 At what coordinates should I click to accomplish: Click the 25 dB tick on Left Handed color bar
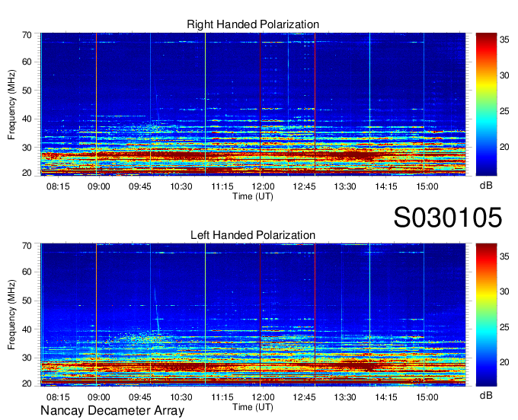(504, 327)
